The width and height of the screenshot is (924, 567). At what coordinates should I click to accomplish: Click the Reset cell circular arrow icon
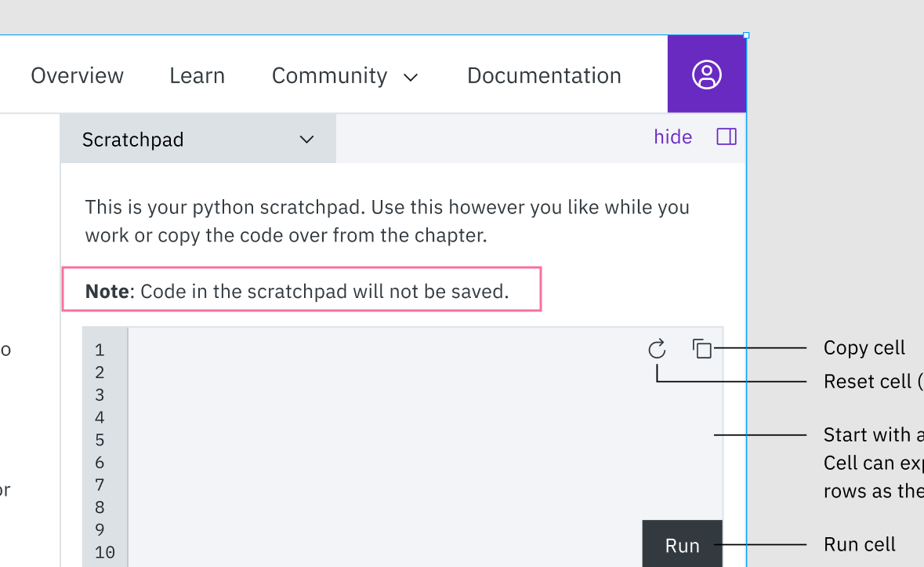(x=657, y=350)
